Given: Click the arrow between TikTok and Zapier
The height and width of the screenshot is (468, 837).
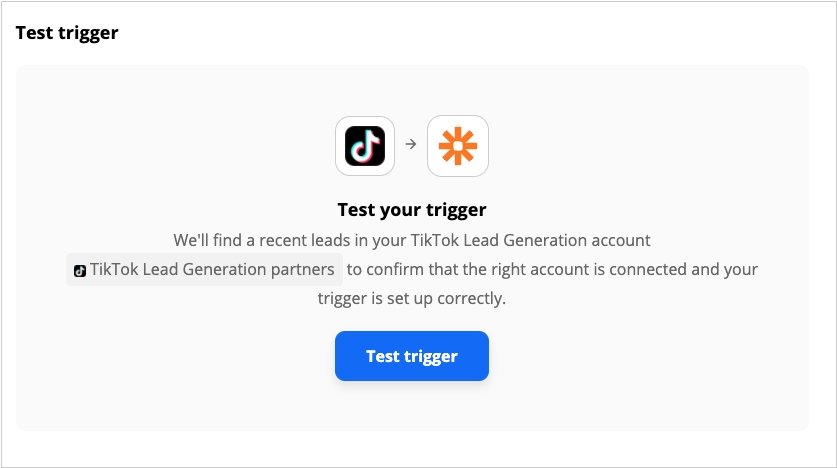Looking at the screenshot, I should pyautogui.click(x=410, y=144).
